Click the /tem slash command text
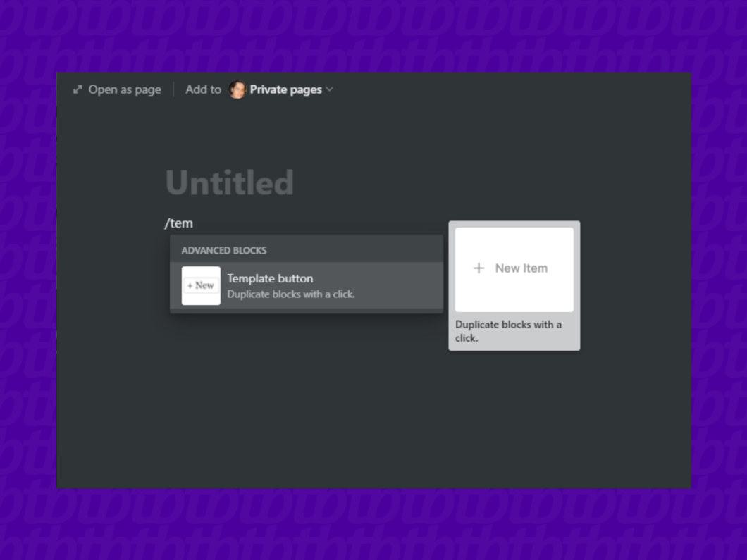The width and height of the screenshot is (747, 560). tap(179, 223)
